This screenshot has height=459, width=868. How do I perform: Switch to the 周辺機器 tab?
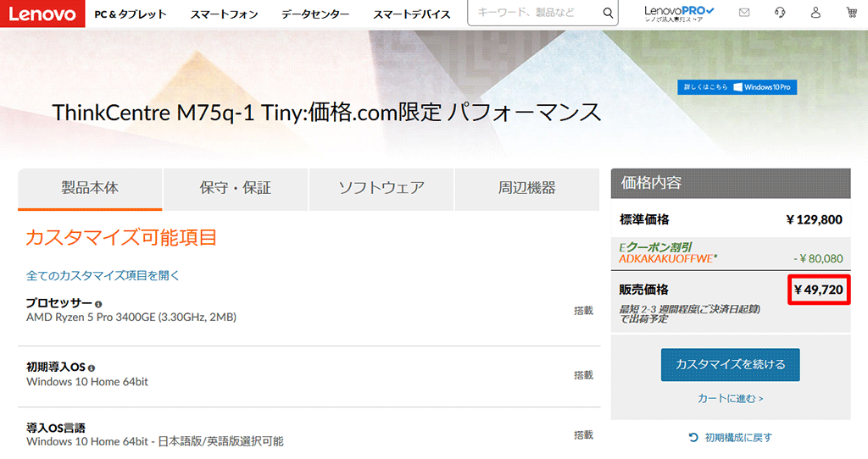coord(527,189)
